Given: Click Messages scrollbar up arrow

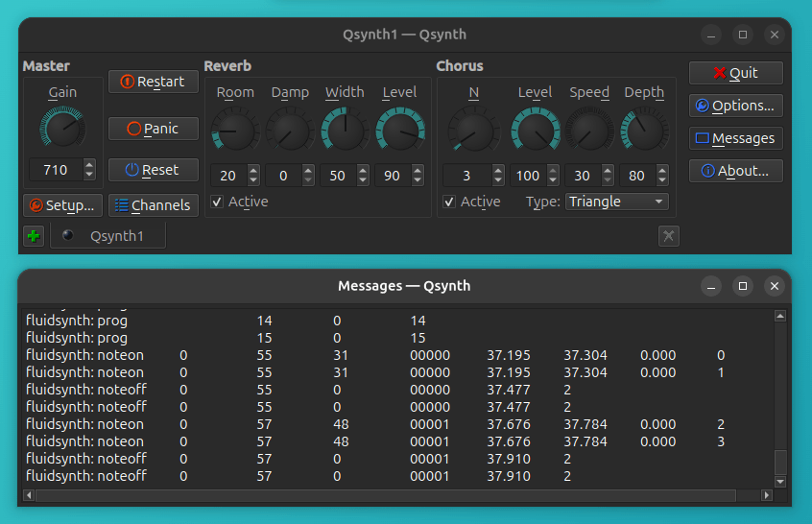Looking at the screenshot, I should tap(780, 316).
